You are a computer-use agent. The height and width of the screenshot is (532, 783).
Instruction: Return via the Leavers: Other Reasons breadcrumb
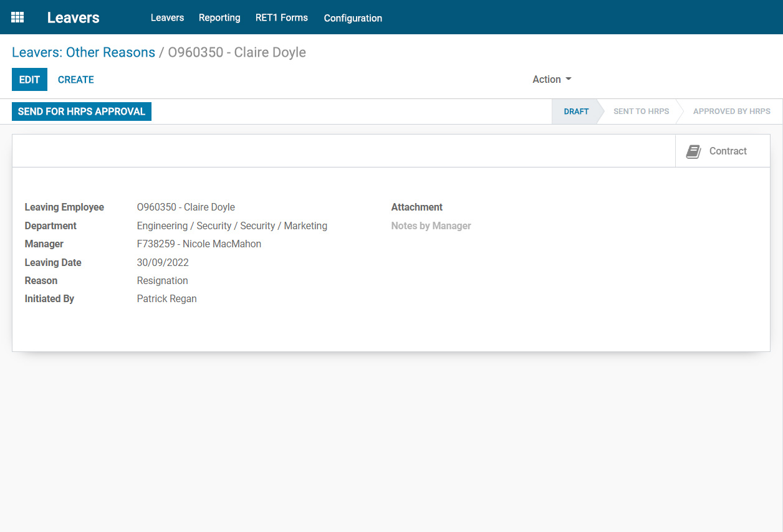84,52
